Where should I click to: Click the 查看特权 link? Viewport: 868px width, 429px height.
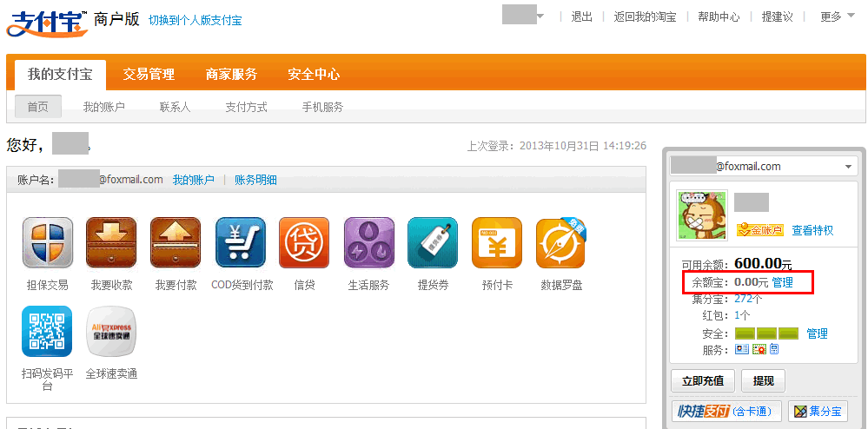click(812, 230)
